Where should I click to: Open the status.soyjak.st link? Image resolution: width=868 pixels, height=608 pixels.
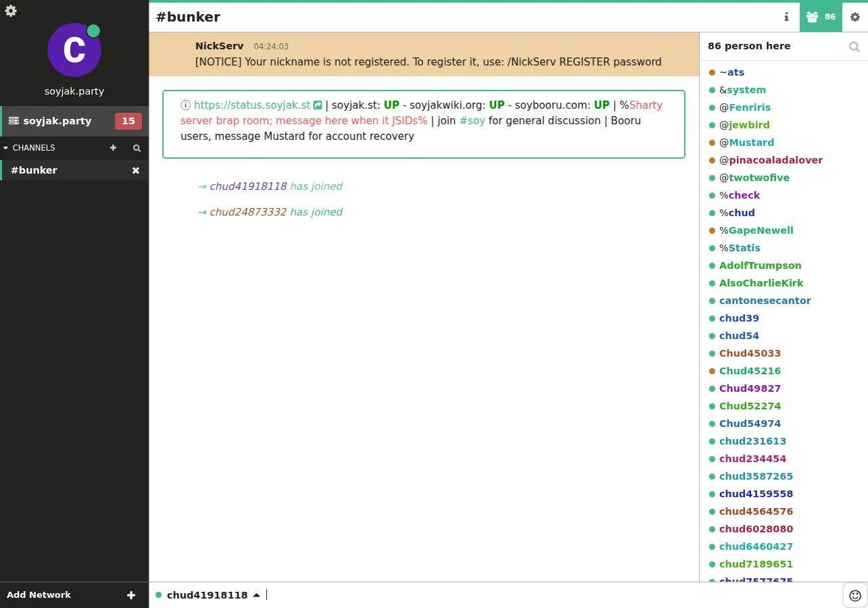click(252, 105)
